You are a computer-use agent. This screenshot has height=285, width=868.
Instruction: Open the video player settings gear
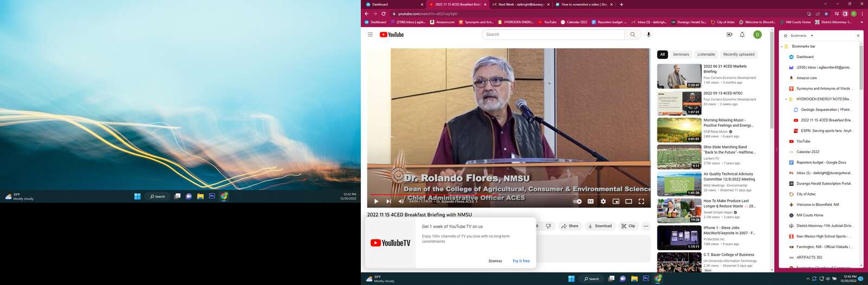603,201
